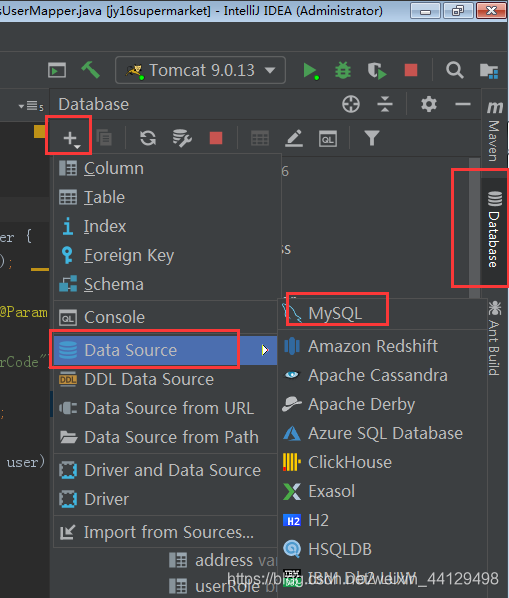Collapse all in Database panel
This screenshot has width=509, height=598.
pyautogui.click(x=385, y=104)
